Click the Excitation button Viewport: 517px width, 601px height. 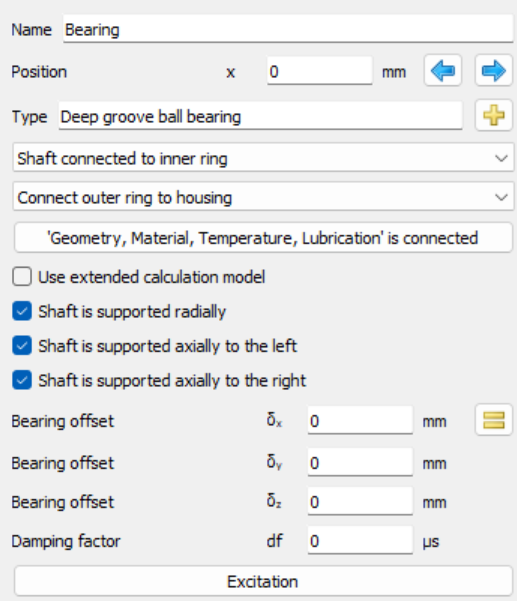[263, 581]
